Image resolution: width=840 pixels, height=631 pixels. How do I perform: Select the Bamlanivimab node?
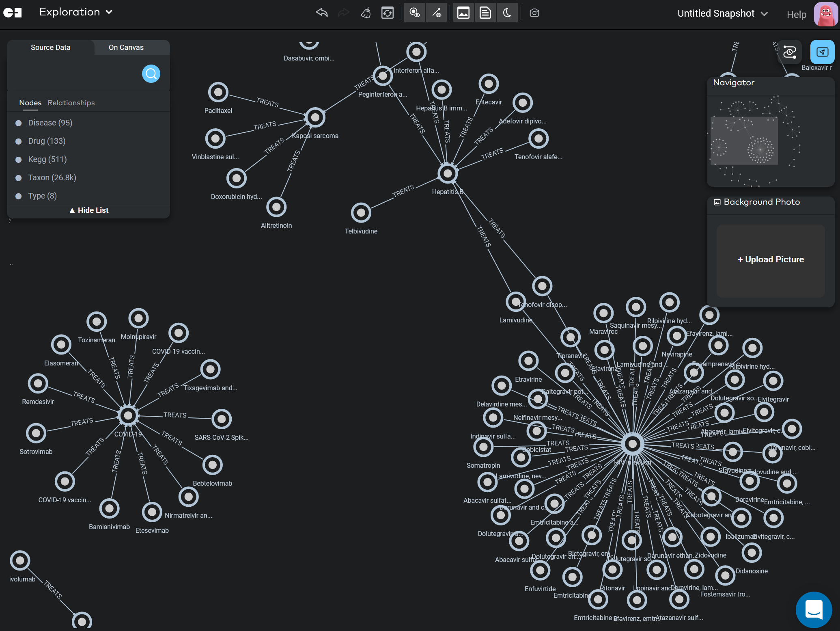[x=110, y=508]
